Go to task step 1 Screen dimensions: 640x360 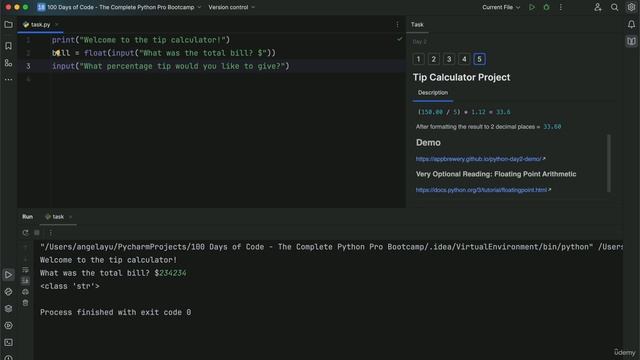[418, 59]
